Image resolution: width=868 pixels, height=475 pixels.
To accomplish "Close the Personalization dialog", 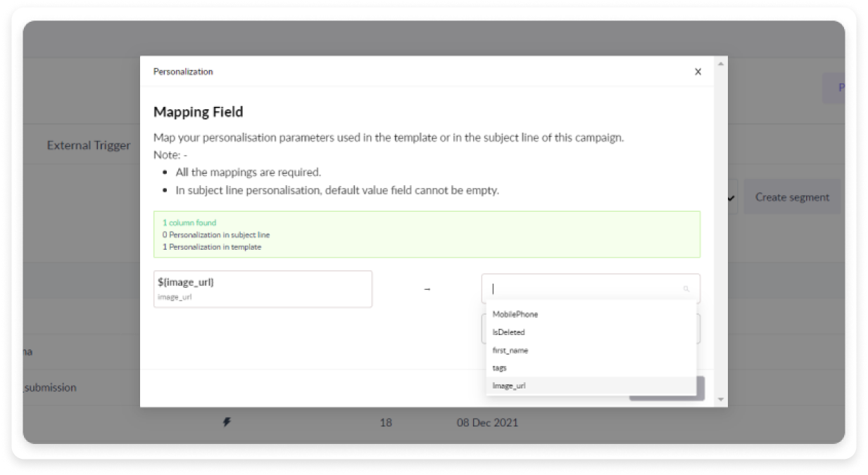I will click(x=698, y=72).
